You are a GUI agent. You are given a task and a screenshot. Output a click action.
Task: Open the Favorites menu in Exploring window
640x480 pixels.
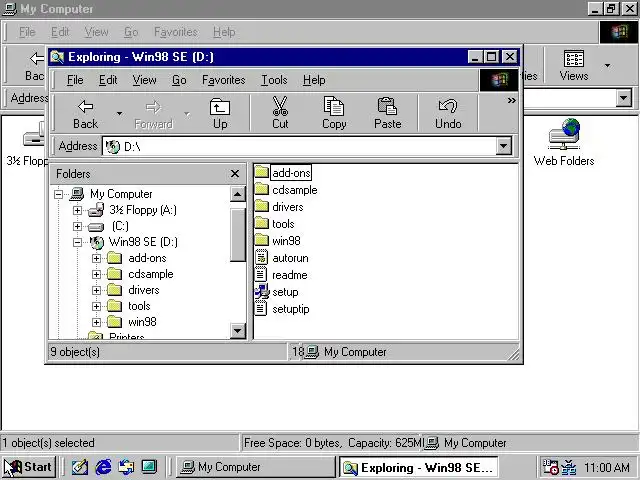(223, 80)
